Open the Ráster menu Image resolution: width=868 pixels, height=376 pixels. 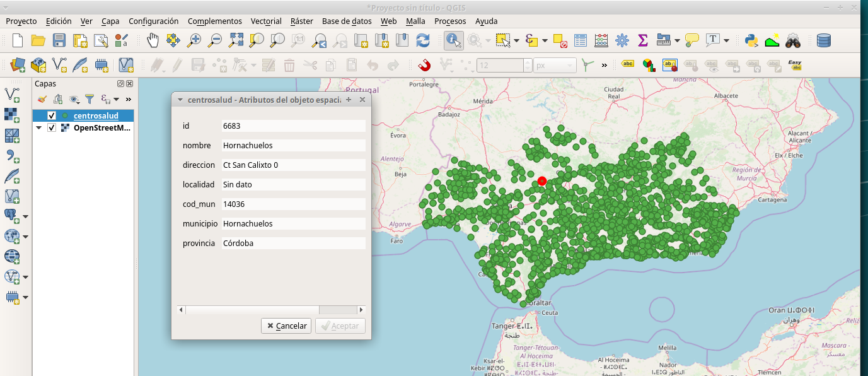click(301, 21)
